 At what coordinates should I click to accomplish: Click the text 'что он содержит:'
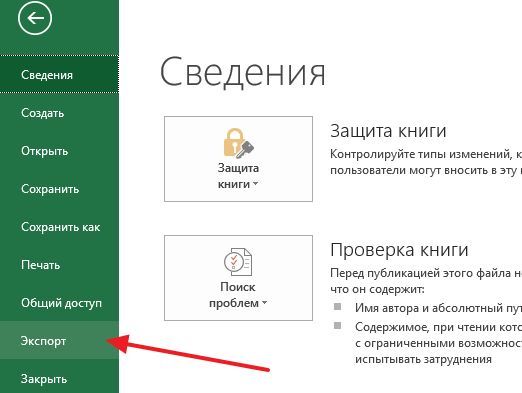pos(377,289)
